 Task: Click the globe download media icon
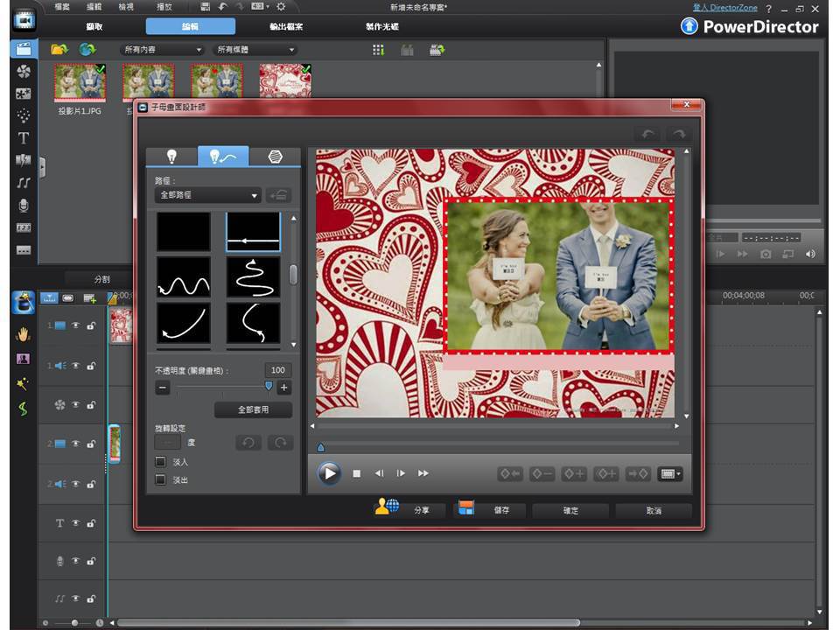87,49
